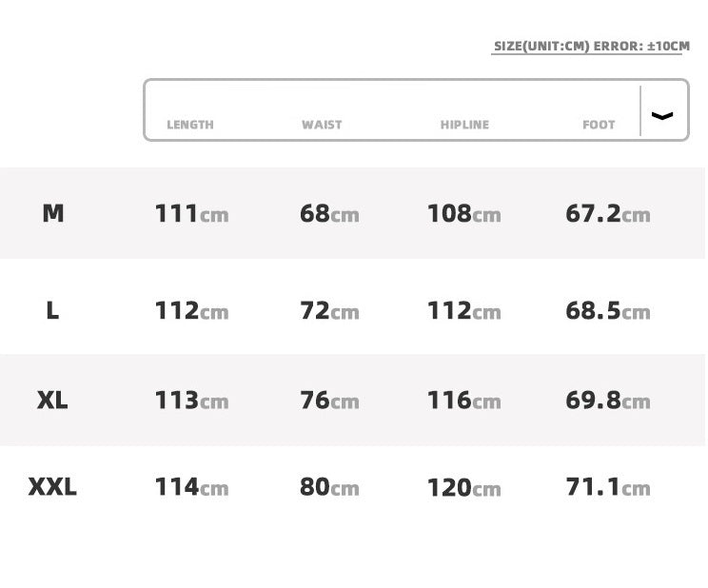Click the 67.2cm foot value
708x588 pixels.
607,214
